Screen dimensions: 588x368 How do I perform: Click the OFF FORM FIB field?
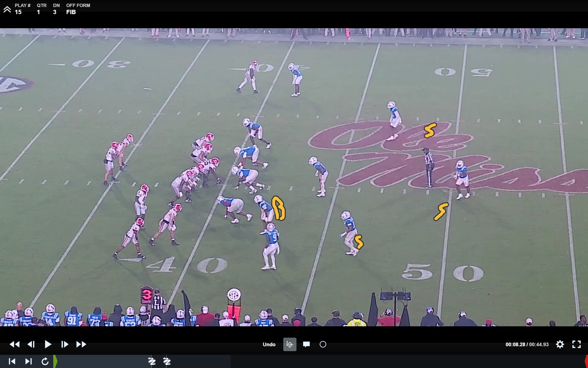point(78,9)
